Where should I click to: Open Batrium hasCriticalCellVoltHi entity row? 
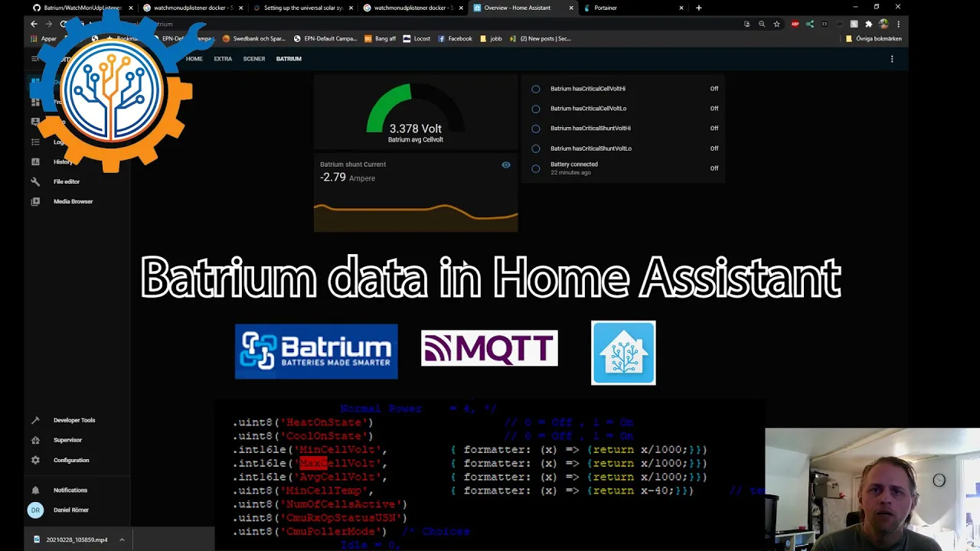(625, 89)
